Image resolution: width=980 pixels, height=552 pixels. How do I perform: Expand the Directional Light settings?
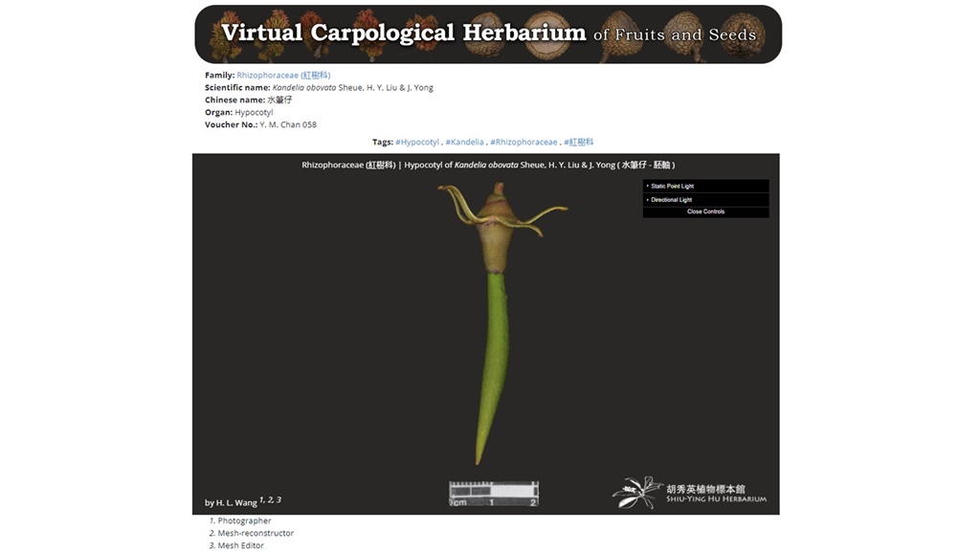click(x=672, y=200)
